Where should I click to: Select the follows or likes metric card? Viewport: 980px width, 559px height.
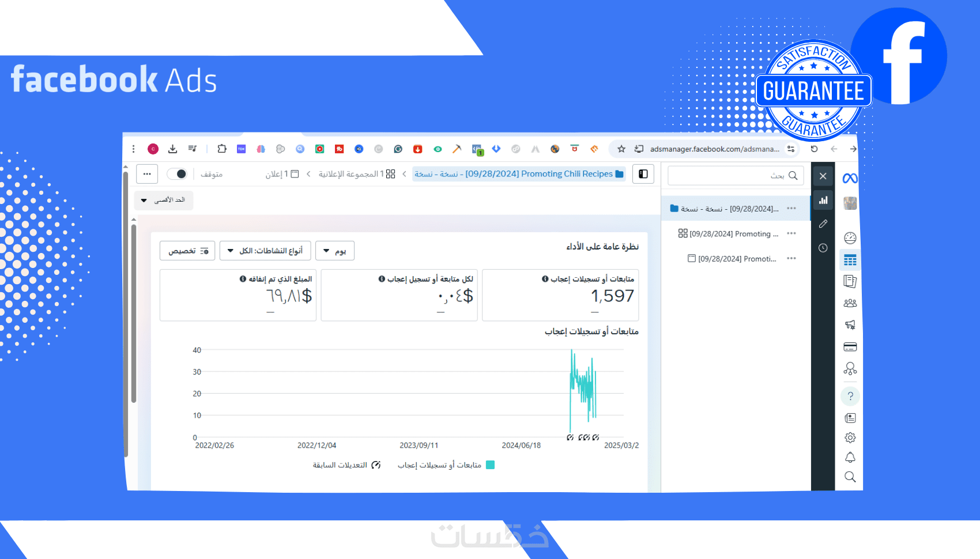click(x=560, y=295)
